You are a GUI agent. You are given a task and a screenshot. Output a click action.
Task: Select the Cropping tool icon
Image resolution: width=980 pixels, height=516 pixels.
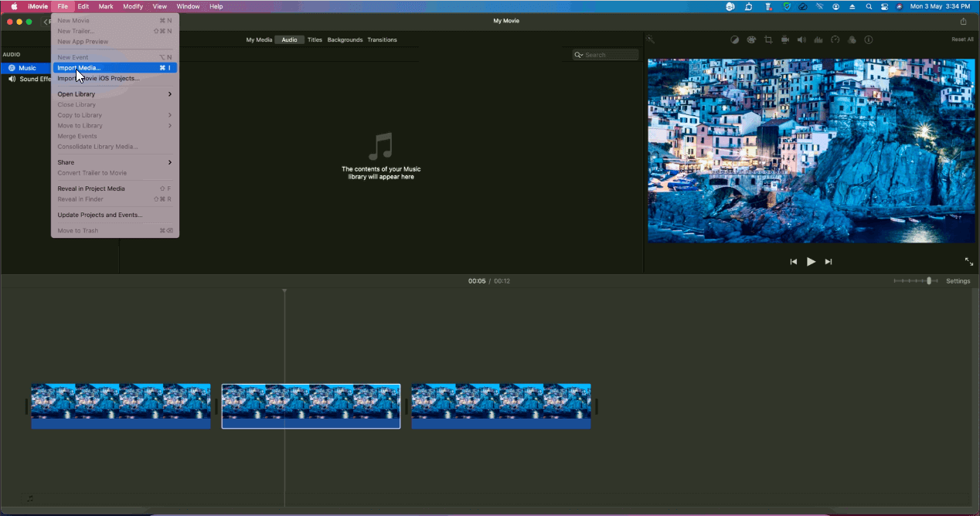[768, 39]
